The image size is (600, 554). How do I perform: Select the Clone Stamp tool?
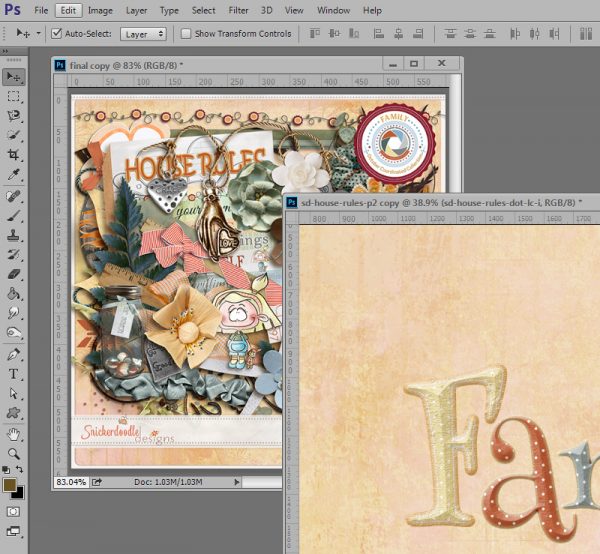click(14, 235)
